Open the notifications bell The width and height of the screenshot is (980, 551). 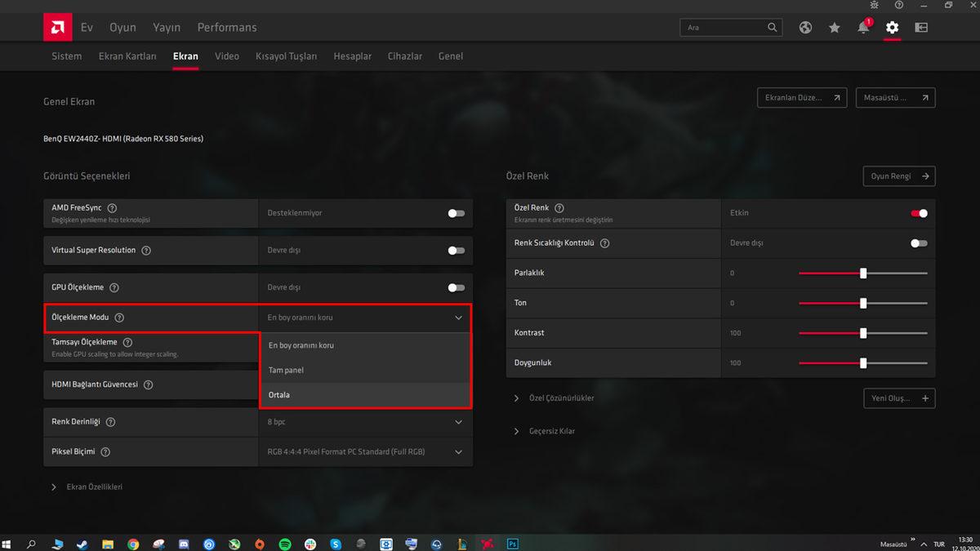pyautogui.click(x=862, y=27)
